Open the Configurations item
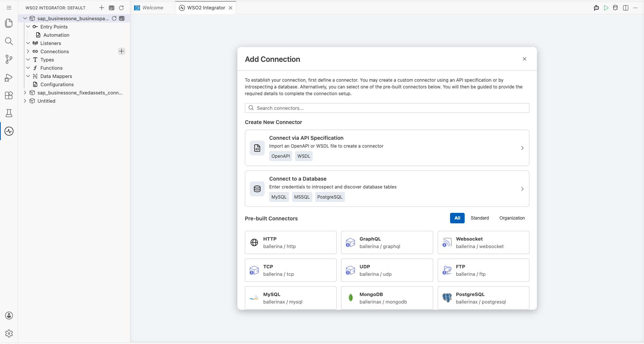The width and height of the screenshot is (644, 344). click(57, 84)
